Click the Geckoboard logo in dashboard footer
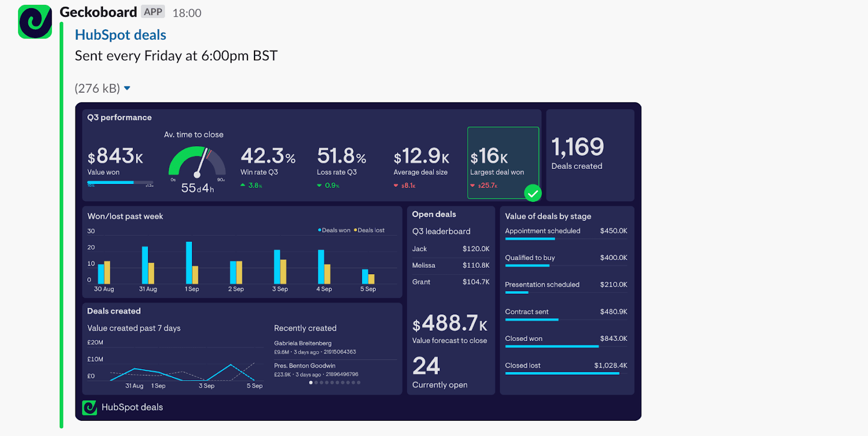This screenshot has width=868, height=436. pos(90,407)
